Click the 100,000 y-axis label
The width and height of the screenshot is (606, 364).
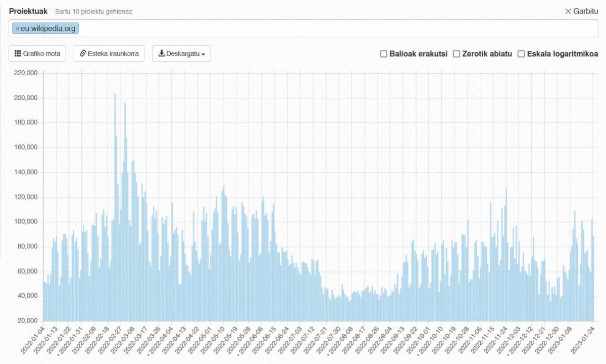(26, 222)
